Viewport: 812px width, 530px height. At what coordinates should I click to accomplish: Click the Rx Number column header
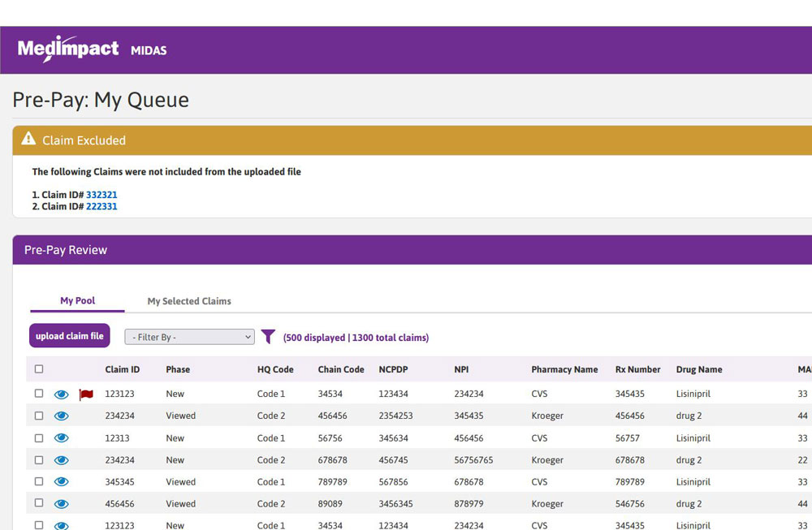[x=637, y=369]
